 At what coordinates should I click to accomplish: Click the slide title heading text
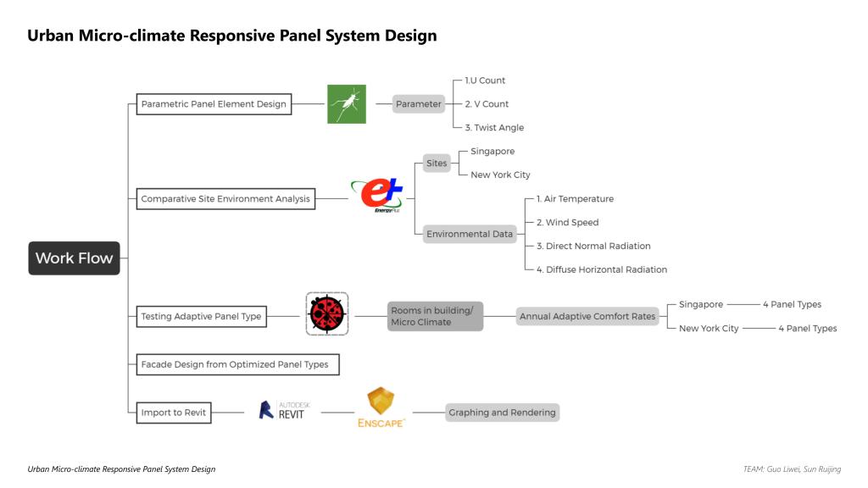231,36
